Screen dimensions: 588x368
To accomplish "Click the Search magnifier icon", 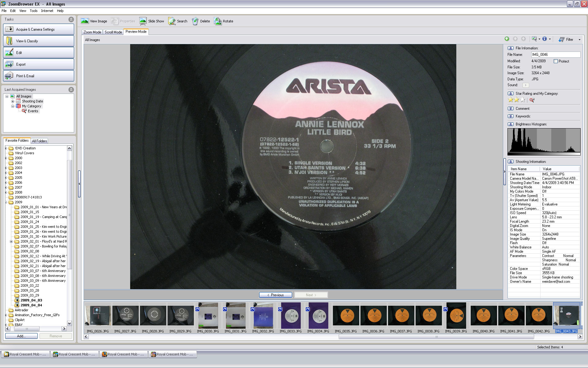I will tap(172, 21).
